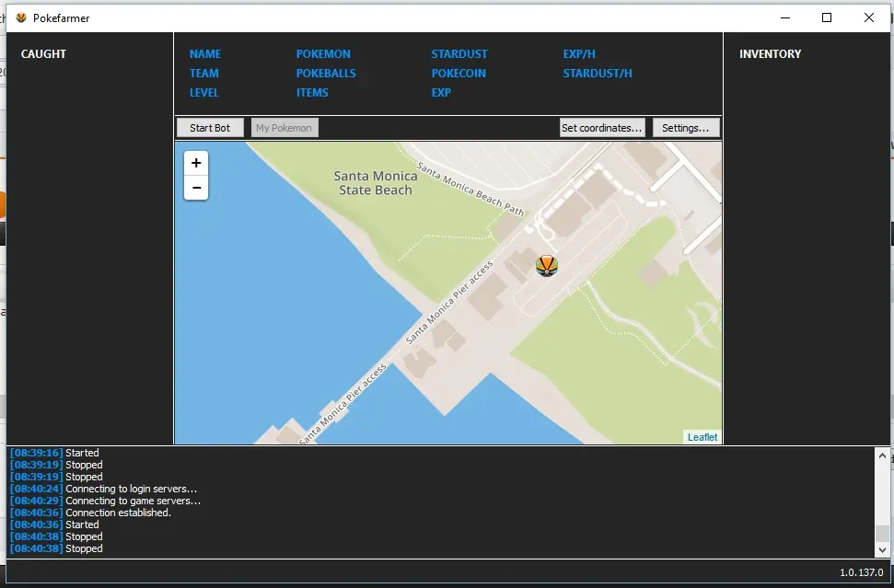Screen dimensions: 894x588
Task: Click the INVENTORY panel heading
Action: point(771,53)
